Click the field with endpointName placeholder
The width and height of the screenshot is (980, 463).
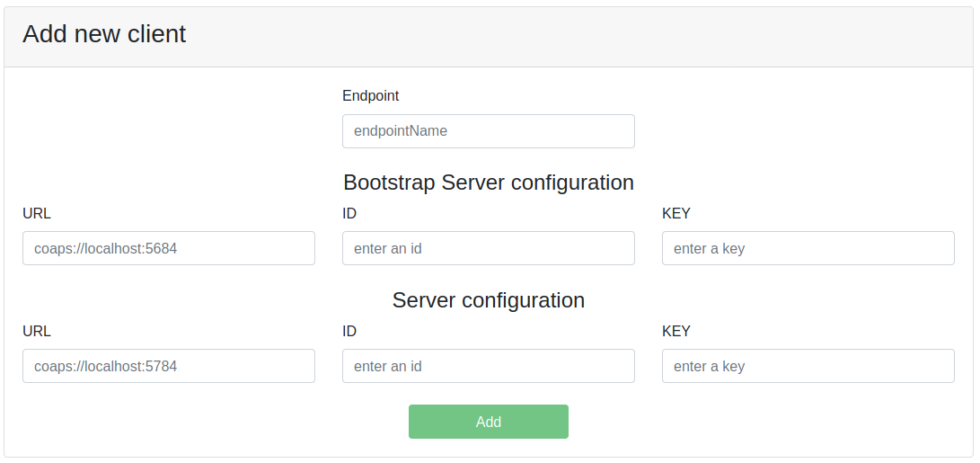pyautogui.click(x=488, y=131)
